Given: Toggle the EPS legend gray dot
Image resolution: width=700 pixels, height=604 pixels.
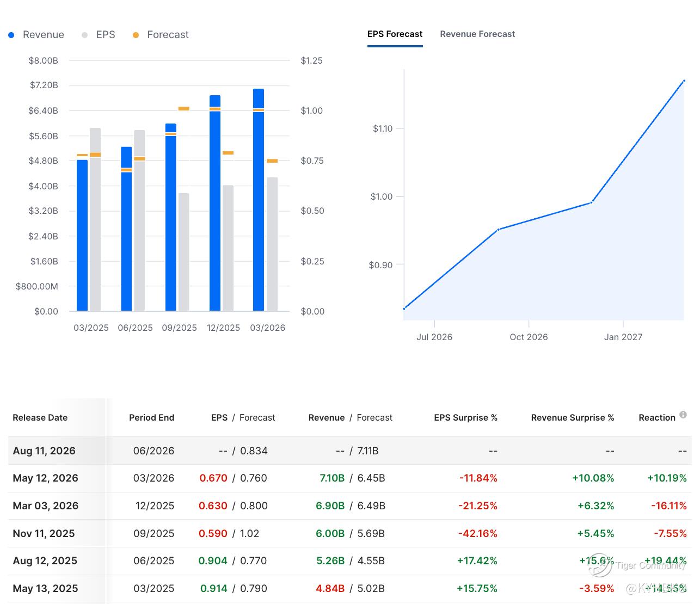Looking at the screenshot, I should 84,35.
